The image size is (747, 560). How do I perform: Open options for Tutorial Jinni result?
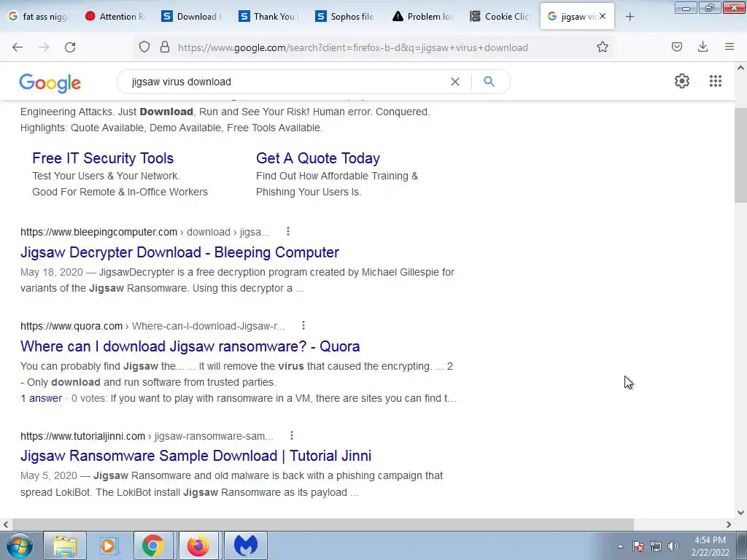pos(292,436)
